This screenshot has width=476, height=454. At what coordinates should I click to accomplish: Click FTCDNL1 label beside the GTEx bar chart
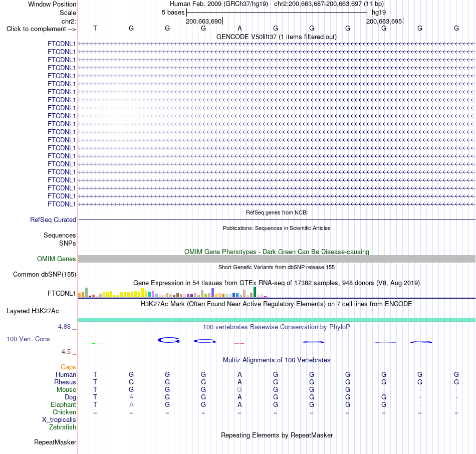(x=62, y=293)
